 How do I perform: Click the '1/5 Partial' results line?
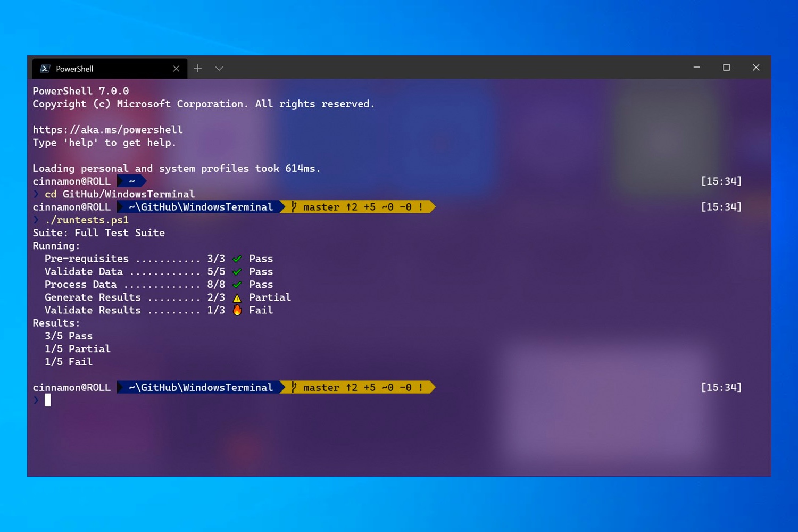point(78,349)
